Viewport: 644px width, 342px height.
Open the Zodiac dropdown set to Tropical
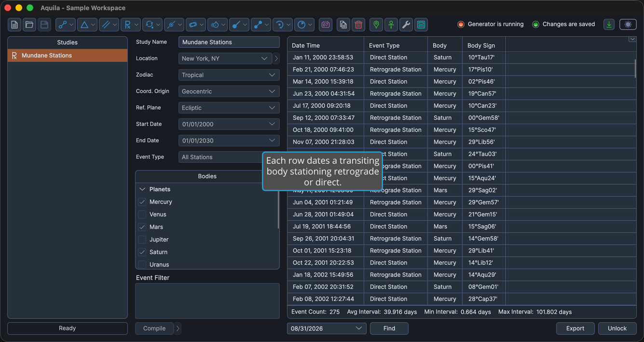tap(229, 75)
